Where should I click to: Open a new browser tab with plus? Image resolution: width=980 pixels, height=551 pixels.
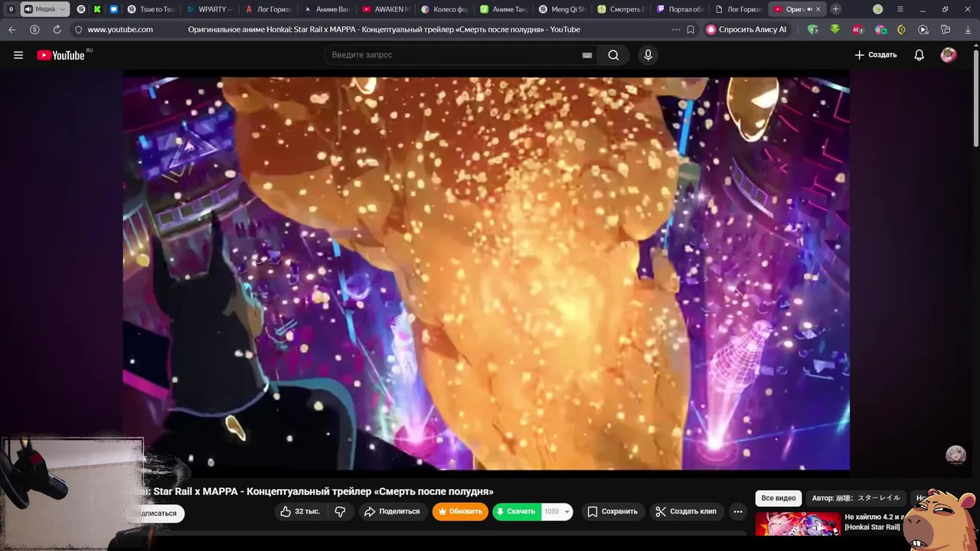click(x=836, y=9)
